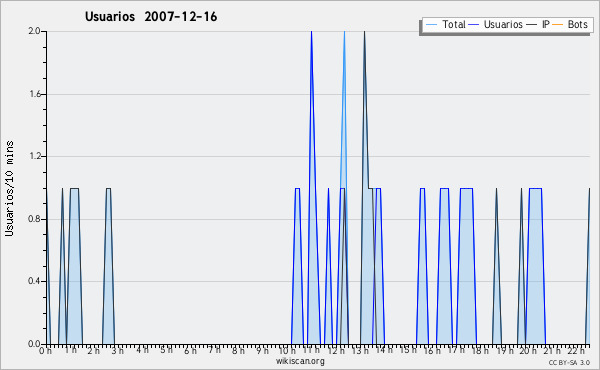This screenshot has height=370, width=600.
Task: Click the 3 h x-axis label
Action: click(x=117, y=351)
